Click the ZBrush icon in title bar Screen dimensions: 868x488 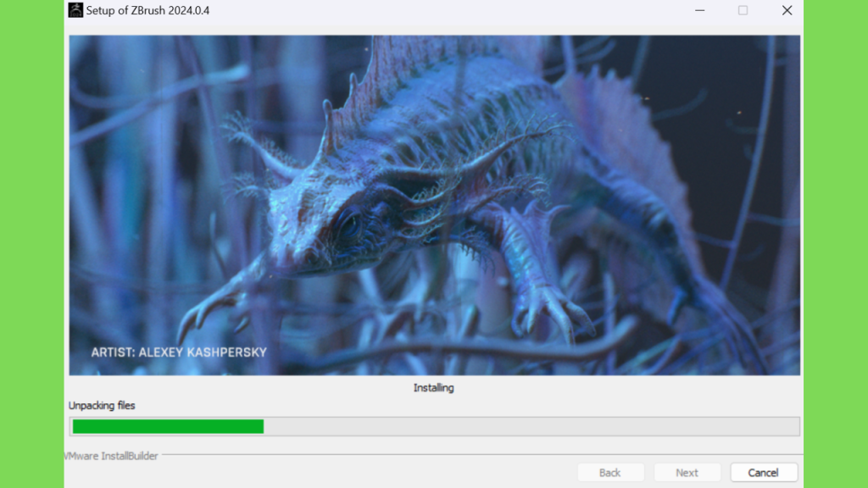(x=75, y=10)
